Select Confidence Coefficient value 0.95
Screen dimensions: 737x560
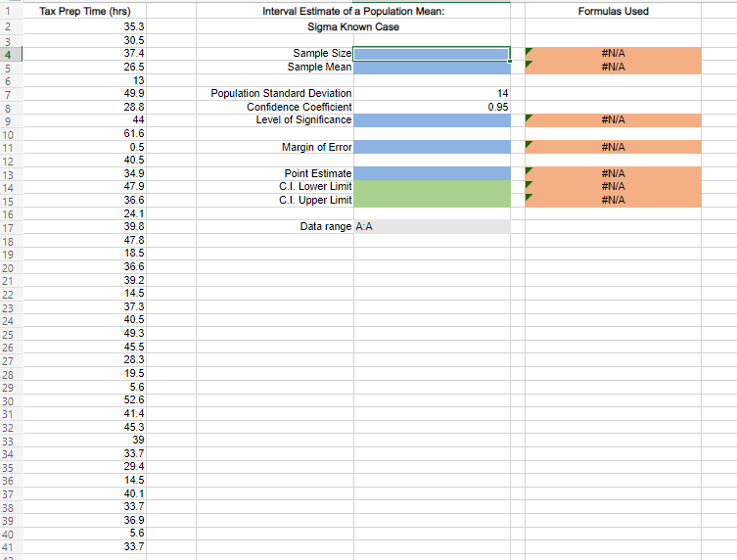(x=432, y=108)
